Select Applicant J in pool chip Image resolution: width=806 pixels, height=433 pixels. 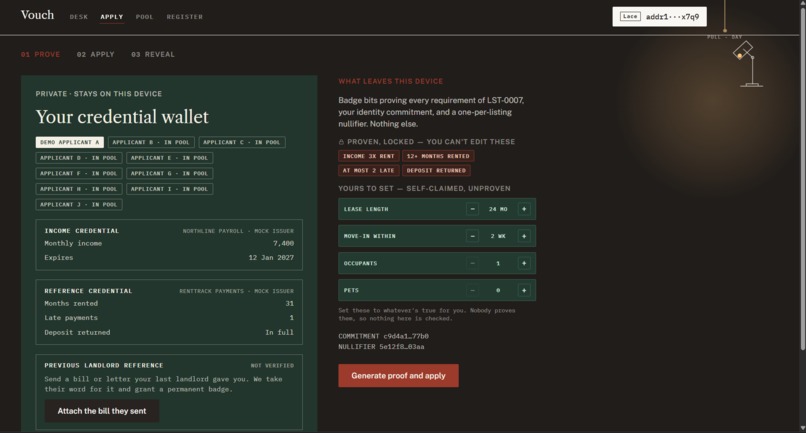(x=79, y=204)
